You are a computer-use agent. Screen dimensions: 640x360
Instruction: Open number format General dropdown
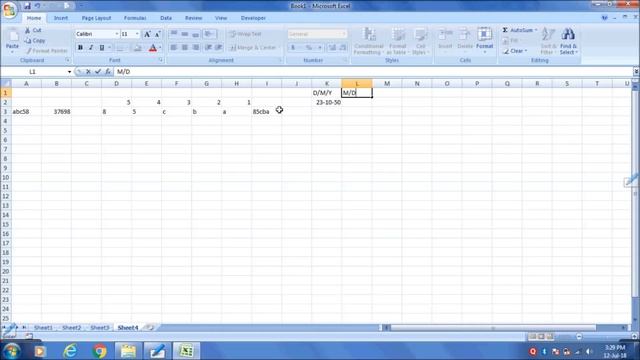click(344, 34)
